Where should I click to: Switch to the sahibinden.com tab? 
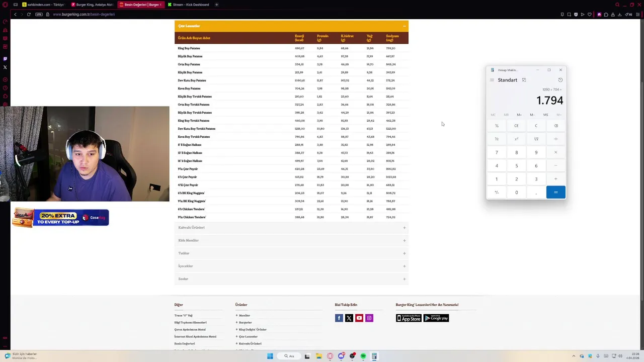tap(44, 5)
